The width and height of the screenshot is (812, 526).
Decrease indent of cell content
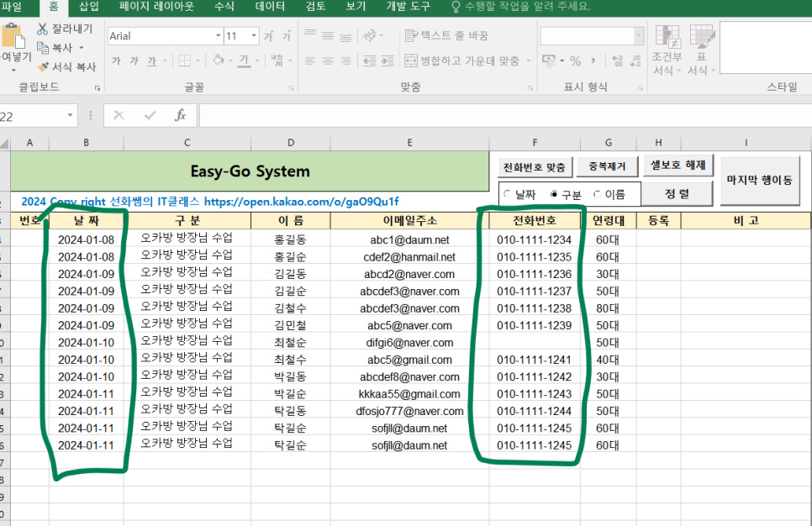(x=369, y=61)
